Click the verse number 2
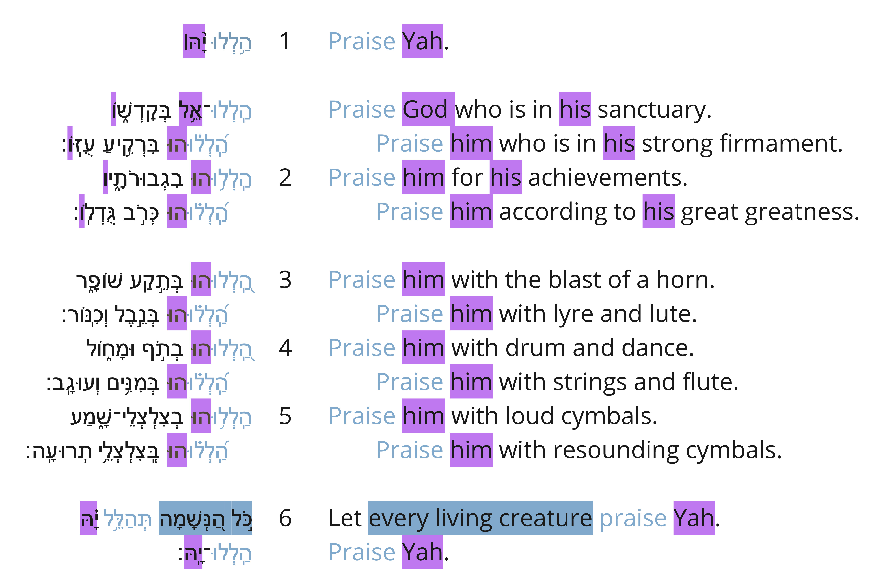This screenshot has height=588, width=887. (285, 178)
